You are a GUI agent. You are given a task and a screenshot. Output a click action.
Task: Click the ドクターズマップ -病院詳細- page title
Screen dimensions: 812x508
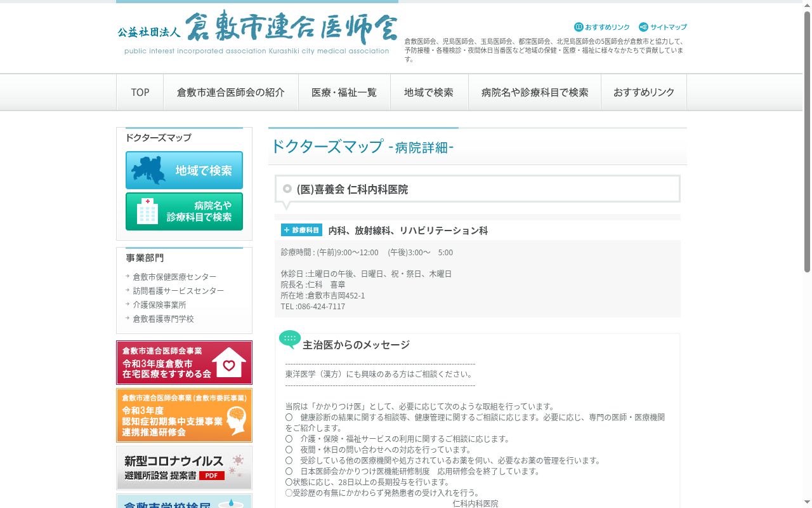pyautogui.click(x=362, y=147)
